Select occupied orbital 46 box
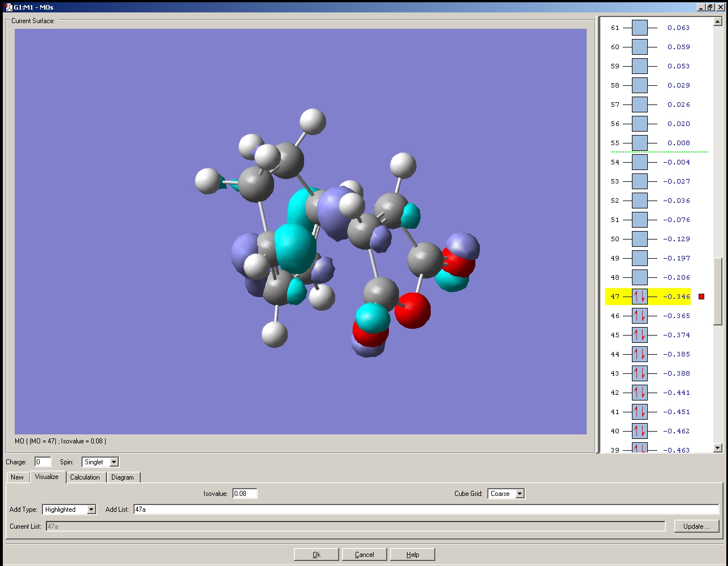 click(x=639, y=316)
